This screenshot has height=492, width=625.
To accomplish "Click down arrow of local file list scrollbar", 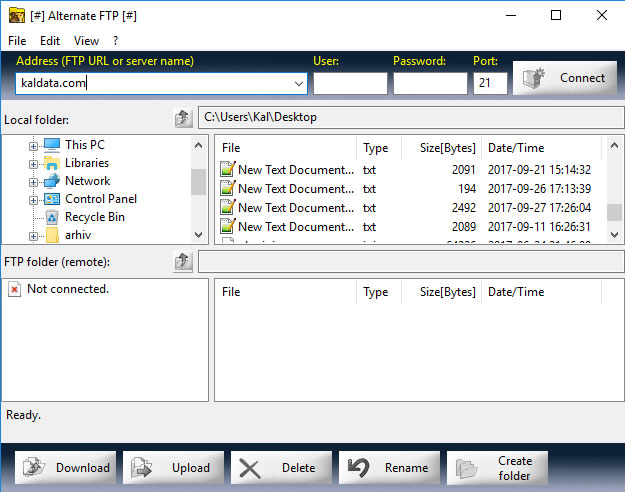I will point(614,235).
